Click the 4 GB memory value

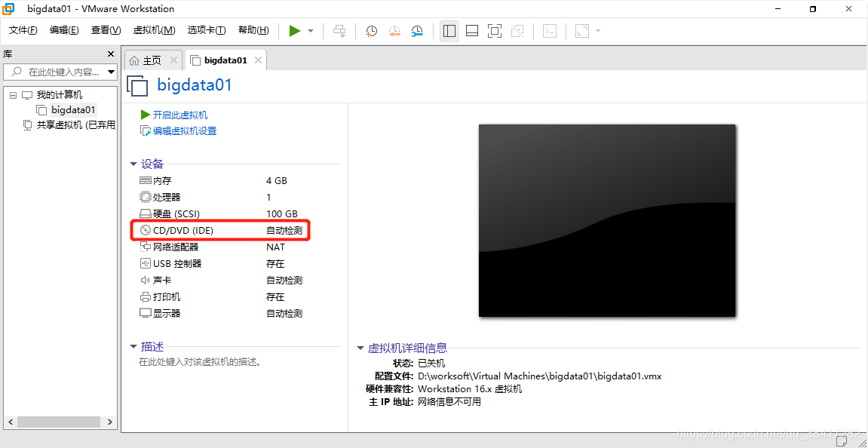(x=277, y=181)
